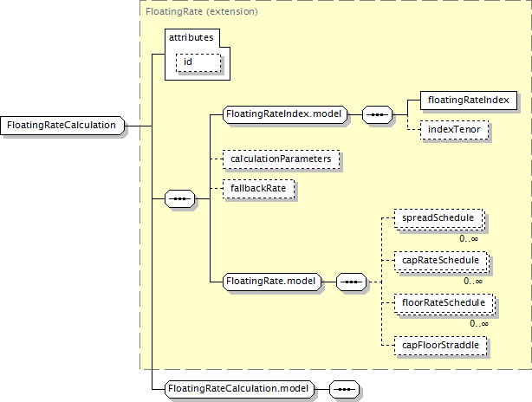The height and width of the screenshot is (402, 532).
Task: Click the sequence icon after FloatingRateIndex.model
Action: click(376, 113)
